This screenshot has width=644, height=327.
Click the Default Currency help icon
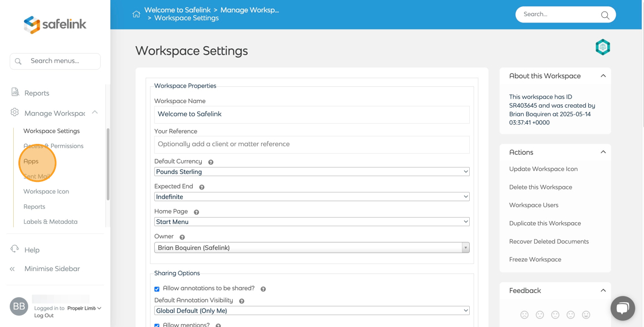click(x=211, y=162)
